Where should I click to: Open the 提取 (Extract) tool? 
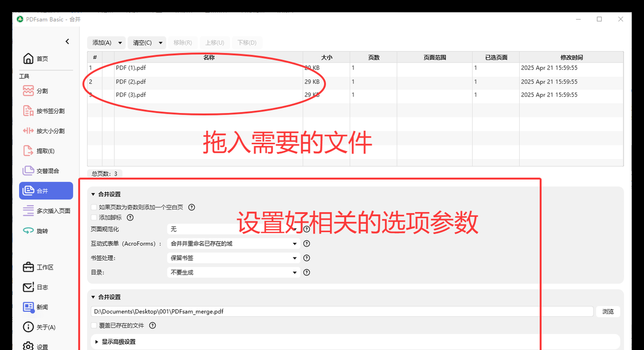(x=42, y=150)
